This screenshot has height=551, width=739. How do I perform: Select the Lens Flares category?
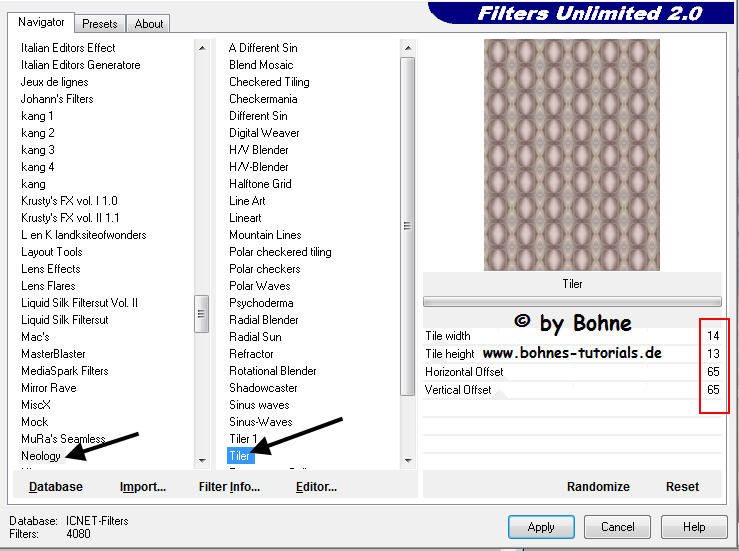click(50, 286)
